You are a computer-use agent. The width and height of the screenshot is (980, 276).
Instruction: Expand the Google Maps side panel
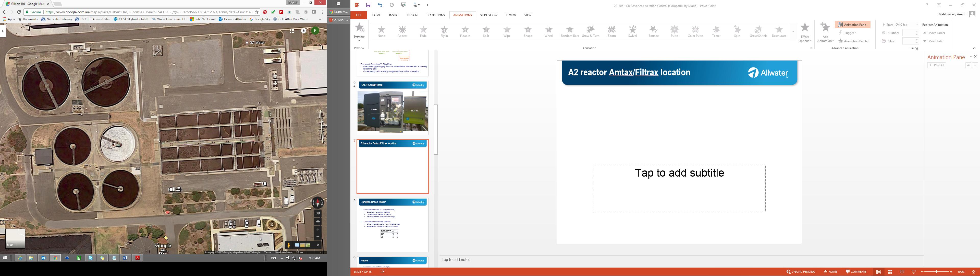(3, 31)
